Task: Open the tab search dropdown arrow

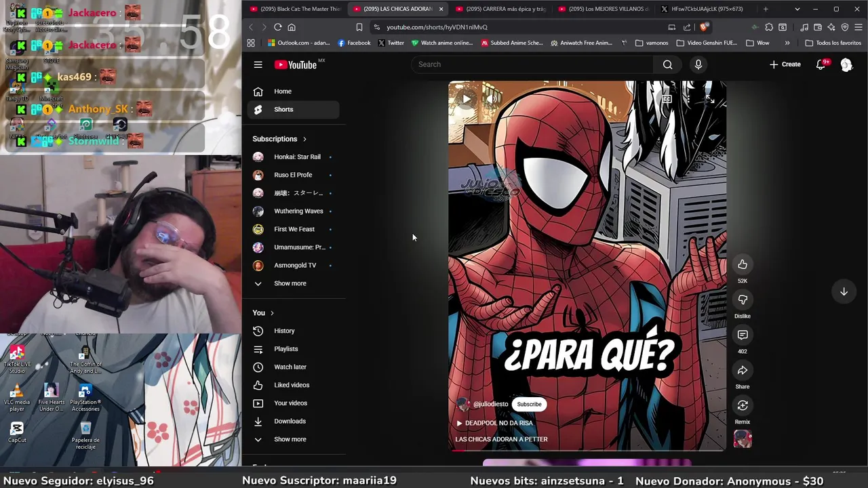Action: click(x=797, y=9)
